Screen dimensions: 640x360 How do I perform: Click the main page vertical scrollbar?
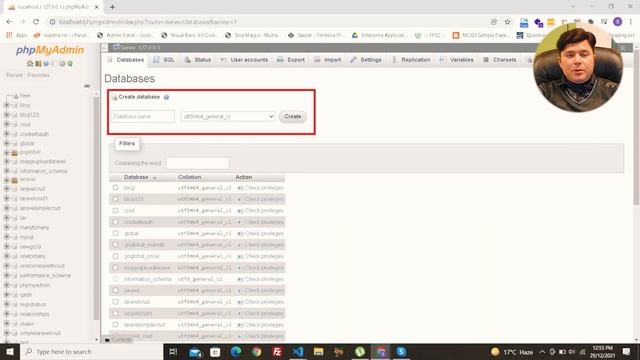636,129
